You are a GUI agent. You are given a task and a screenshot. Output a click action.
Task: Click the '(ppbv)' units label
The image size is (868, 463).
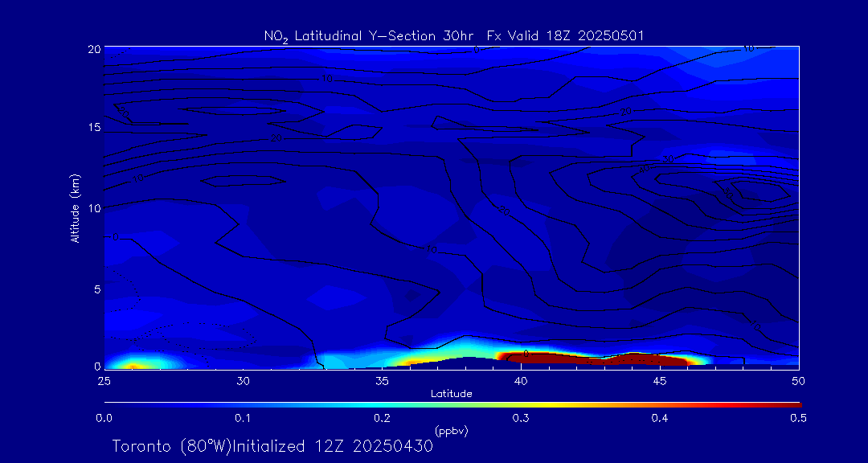click(x=451, y=431)
